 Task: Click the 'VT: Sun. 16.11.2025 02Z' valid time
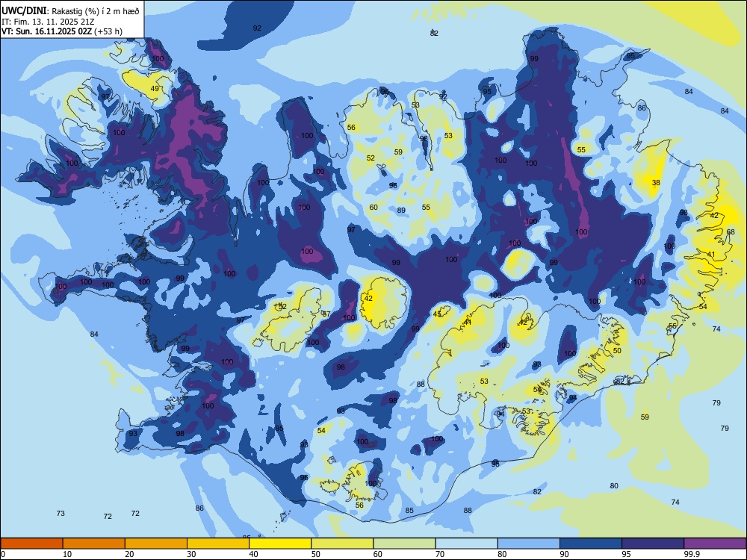[x=46, y=31]
